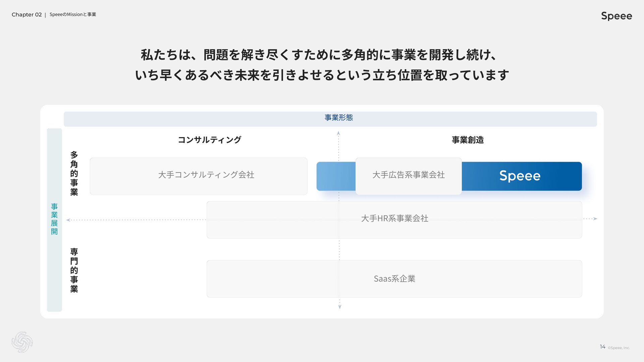
Task: Click the light blue left gradient segment
Action: (x=336, y=176)
